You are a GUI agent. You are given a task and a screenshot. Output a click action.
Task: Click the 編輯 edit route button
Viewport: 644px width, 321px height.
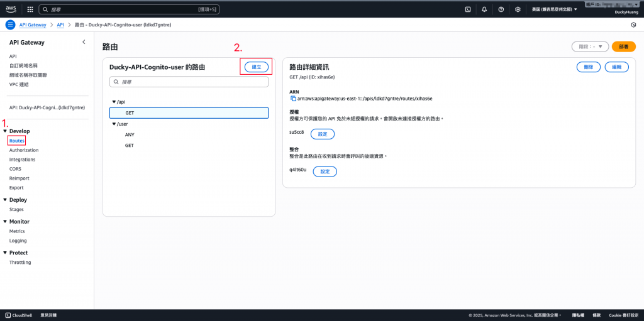pos(617,67)
